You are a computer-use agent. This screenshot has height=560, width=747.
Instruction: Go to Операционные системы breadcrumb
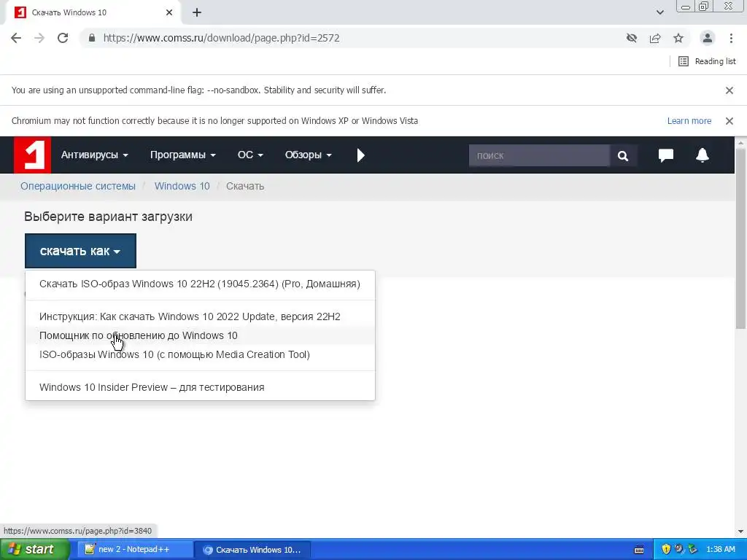[77, 186]
